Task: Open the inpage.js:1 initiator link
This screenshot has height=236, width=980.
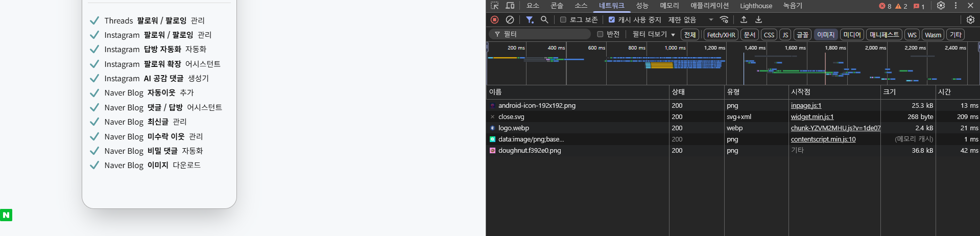Action: [806, 106]
